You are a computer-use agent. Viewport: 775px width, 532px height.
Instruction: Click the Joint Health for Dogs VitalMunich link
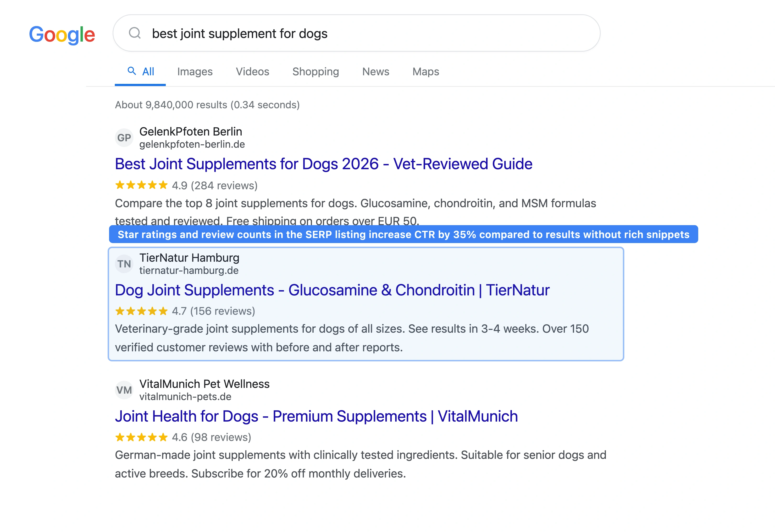coord(316,416)
